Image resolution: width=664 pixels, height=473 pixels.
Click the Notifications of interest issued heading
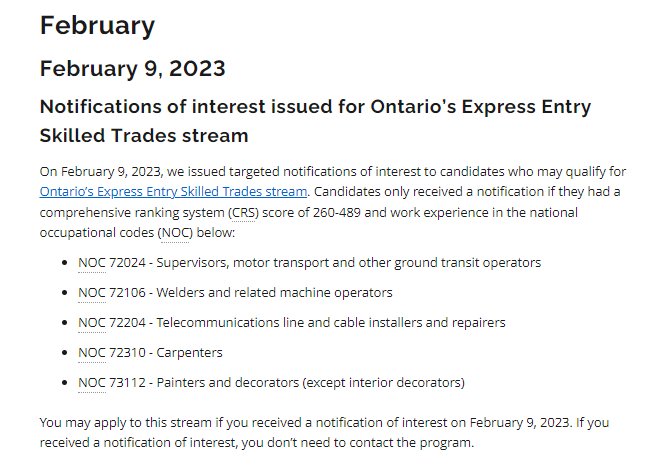(315, 121)
